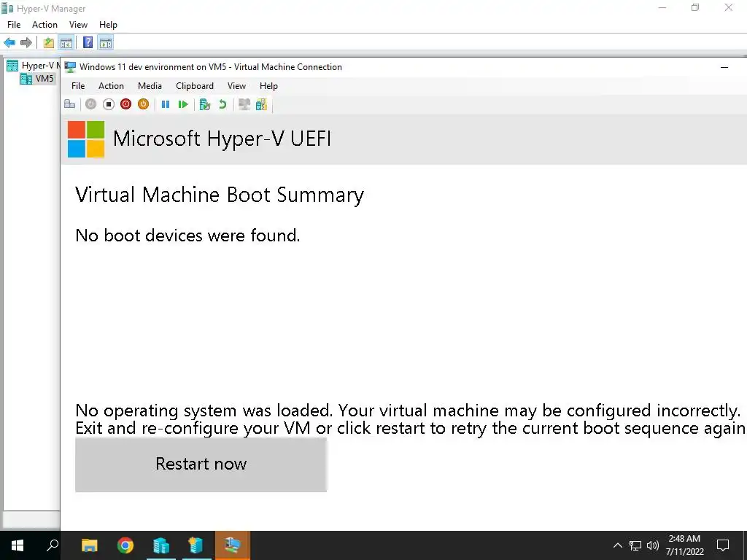
Task: Open Hyper-V Manager help question-mark icon
Action: coord(88,43)
